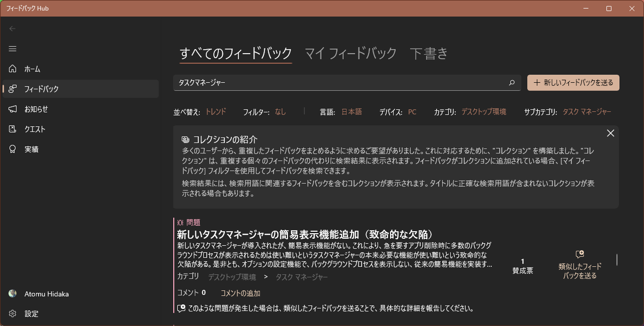Click the 設定 gear icon
Image resolution: width=644 pixels, height=326 pixels.
13,313
